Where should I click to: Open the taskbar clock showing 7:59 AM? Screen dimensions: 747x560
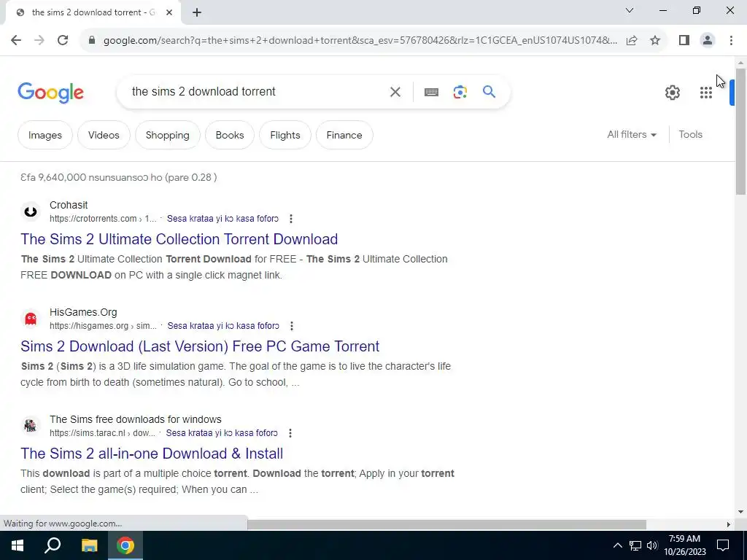pyautogui.click(x=684, y=545)
